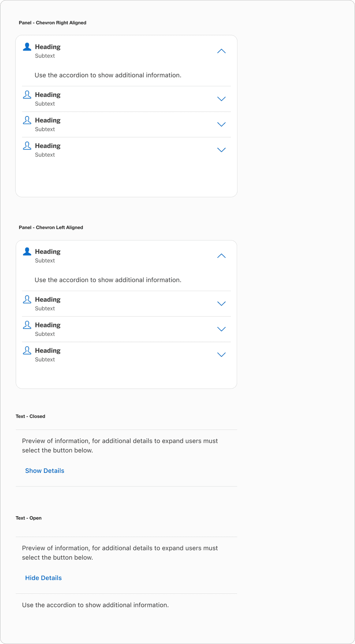Collapse the open first item in Right Aligned panel
Image resolution: width=355 pixels, height=644 pixels.
point(221,51)
